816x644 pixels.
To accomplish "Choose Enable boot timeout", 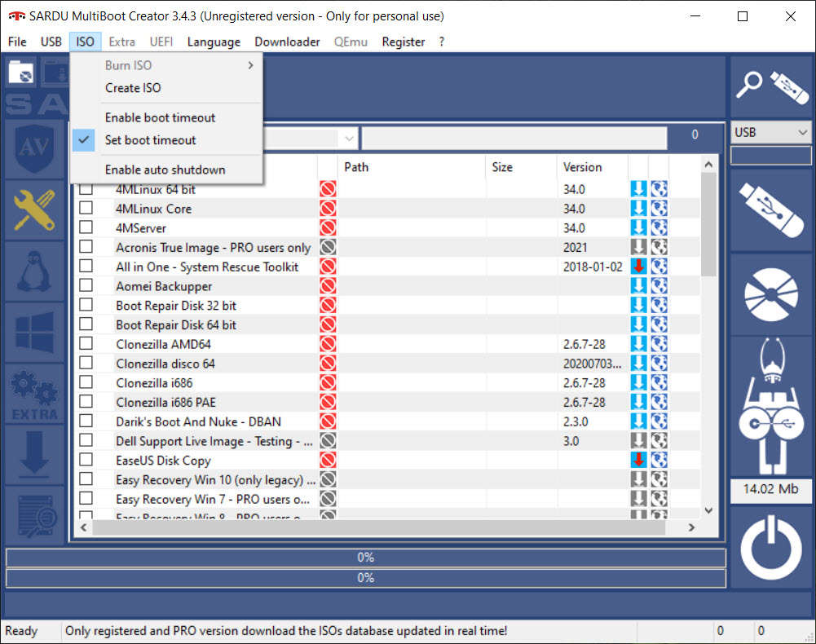I will (166, 117).
